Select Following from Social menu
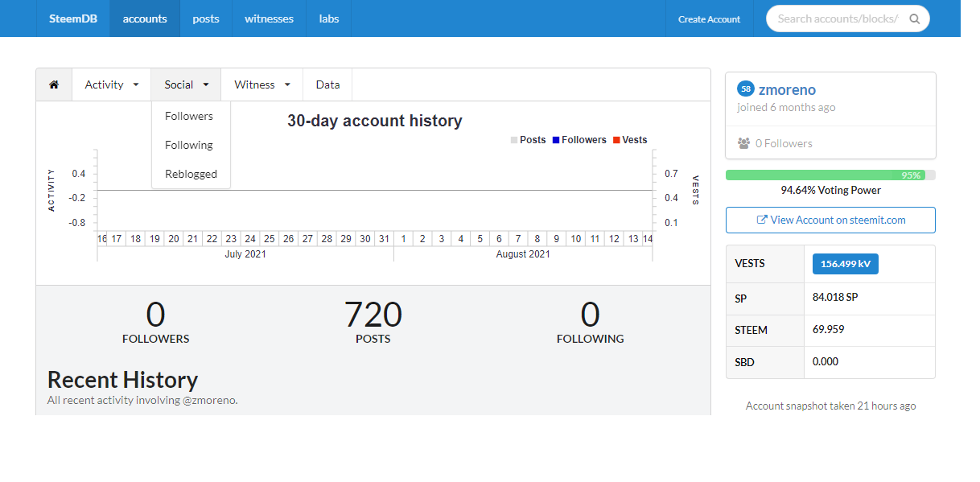 [189, 145]
